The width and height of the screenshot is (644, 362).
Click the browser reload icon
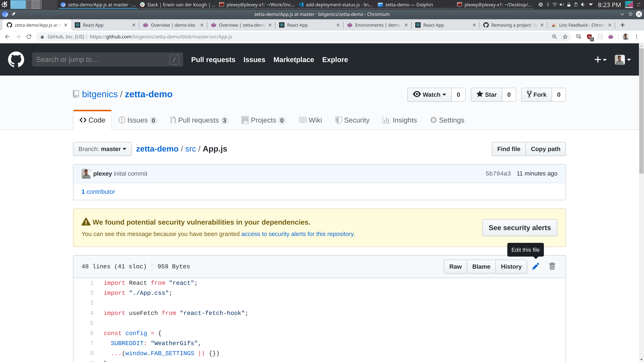(x=29, y=37)
